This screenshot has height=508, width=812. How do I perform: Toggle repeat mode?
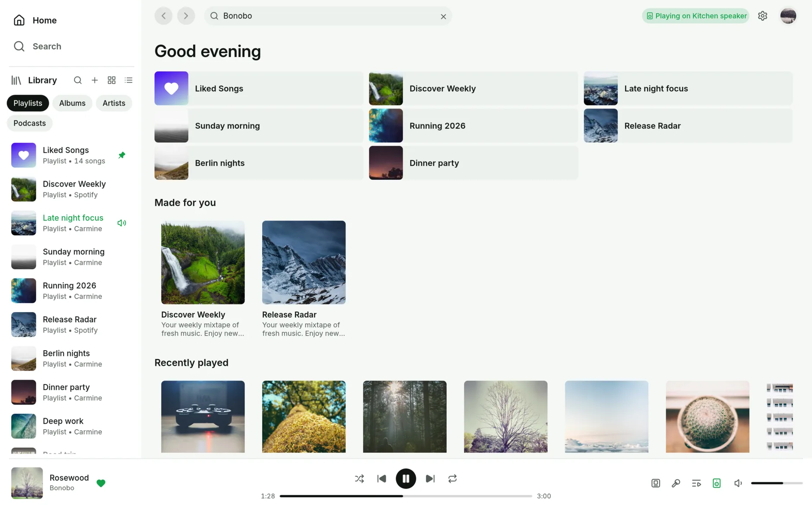click(453, 479)
